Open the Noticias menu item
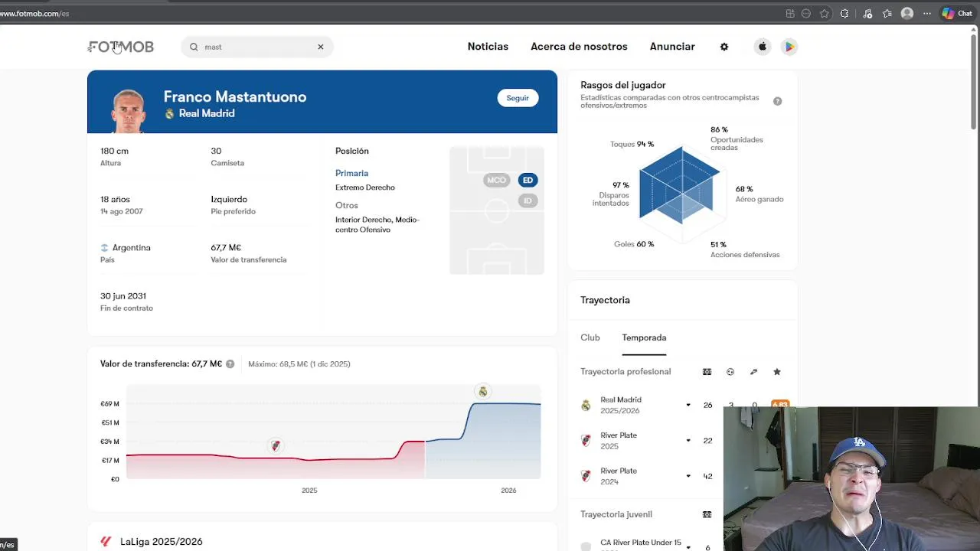 [x=488, y=47]
